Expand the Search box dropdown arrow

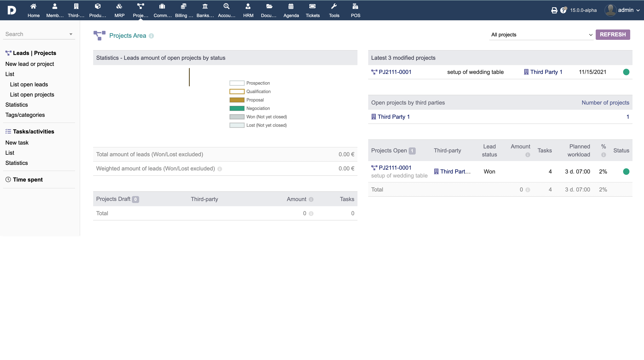point(71,34)
